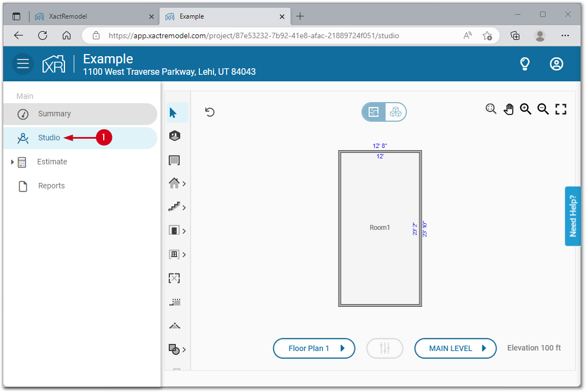Viewport: 586px width, 392px height.
Task: Select the 2D floor plan toggle
Action: point(374,112)
